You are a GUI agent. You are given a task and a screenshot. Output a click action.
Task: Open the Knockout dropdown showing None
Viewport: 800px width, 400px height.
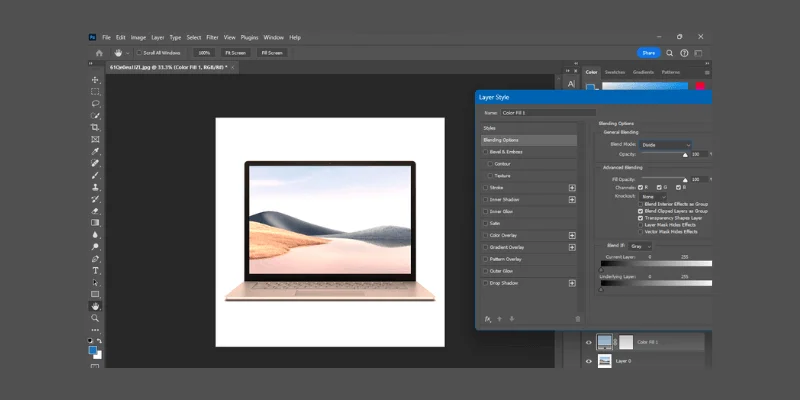tap(653, 196)
